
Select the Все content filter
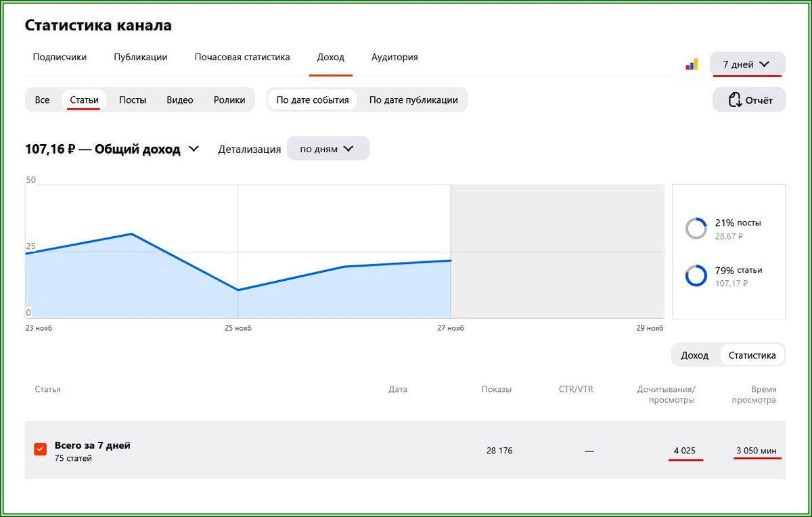pyautogui.click(x=42, y=99)
